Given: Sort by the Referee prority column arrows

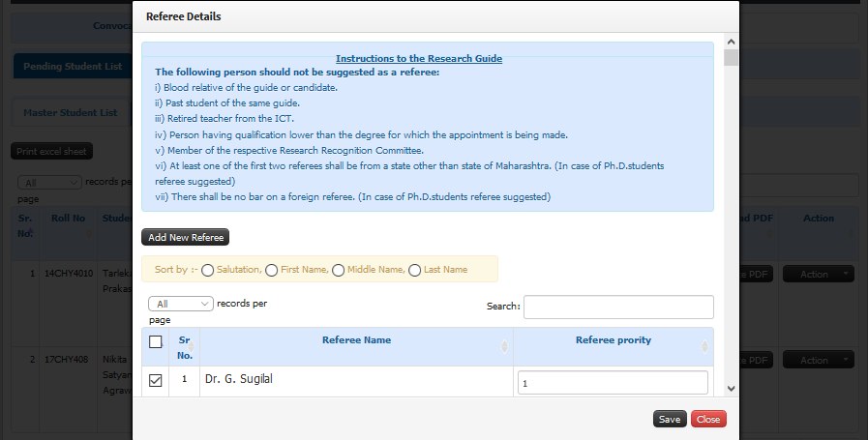Looking at the screenshot, I should (704, 346).
